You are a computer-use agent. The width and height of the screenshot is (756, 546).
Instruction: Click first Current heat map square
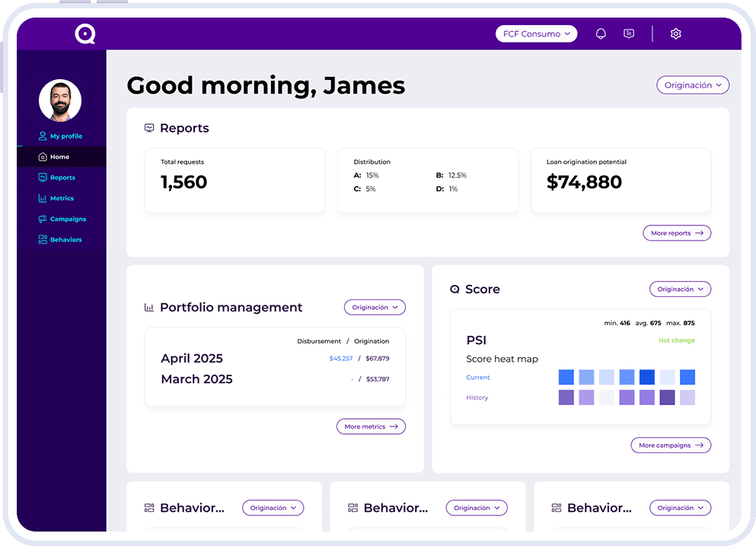[x=566, y=377]
